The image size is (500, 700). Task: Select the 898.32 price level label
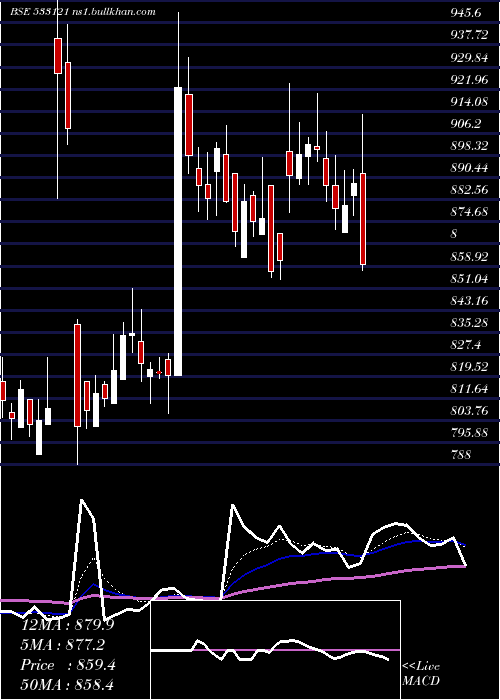click(x=469, y=146)
